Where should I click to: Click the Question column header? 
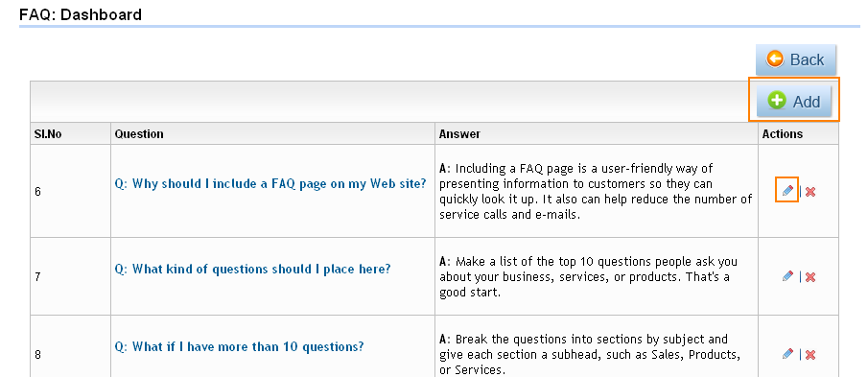tap(139, 134)
